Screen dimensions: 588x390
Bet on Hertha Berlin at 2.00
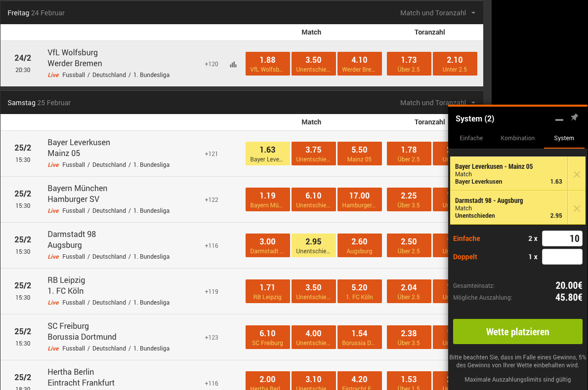pyautogui.click(x=267, y=381)
